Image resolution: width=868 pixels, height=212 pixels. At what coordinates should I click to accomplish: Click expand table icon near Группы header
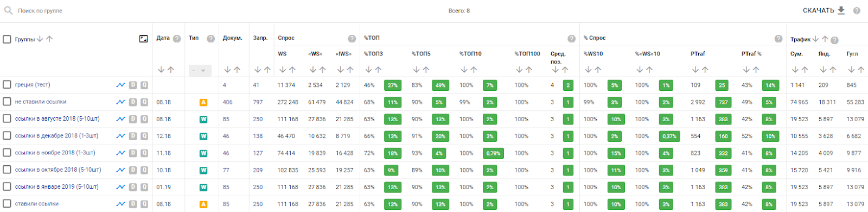(x=143, y=39)
